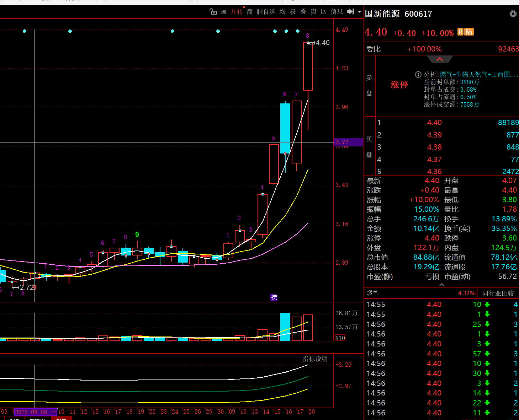Toggle the 均 moving average lines
This screenshot has height=420, width=519.
282,12
